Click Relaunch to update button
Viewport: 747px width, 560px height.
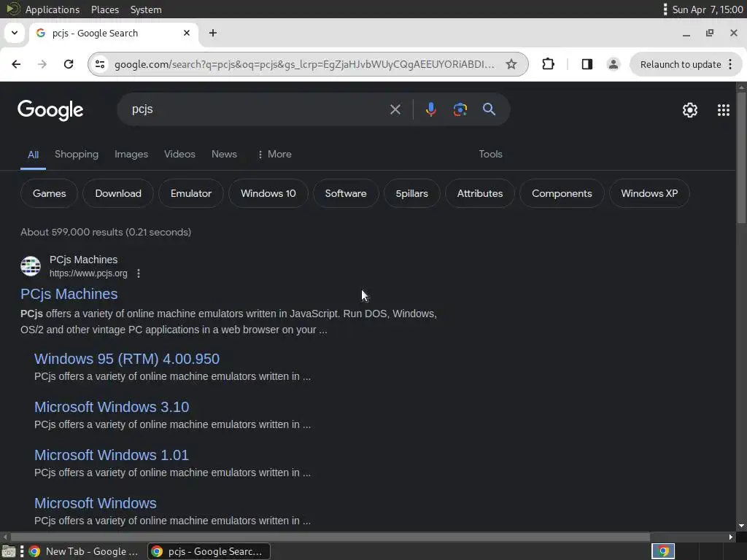coord(686,64)
